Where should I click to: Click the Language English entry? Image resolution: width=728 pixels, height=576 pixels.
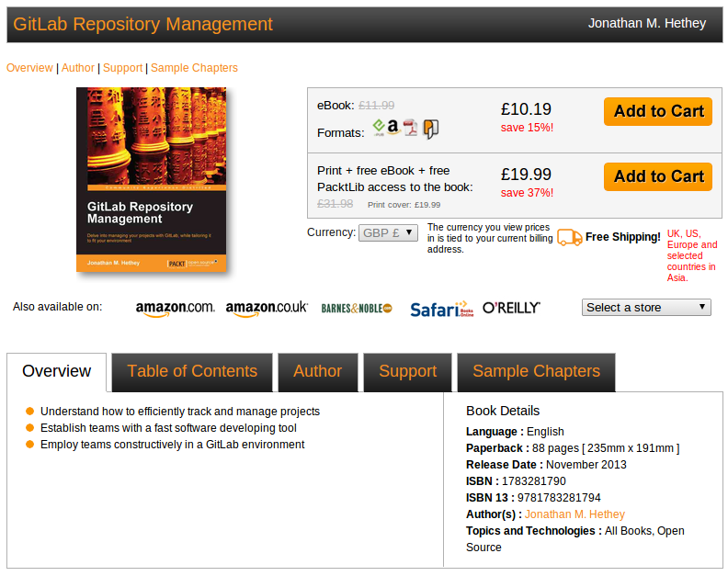[x=515, y=432]
